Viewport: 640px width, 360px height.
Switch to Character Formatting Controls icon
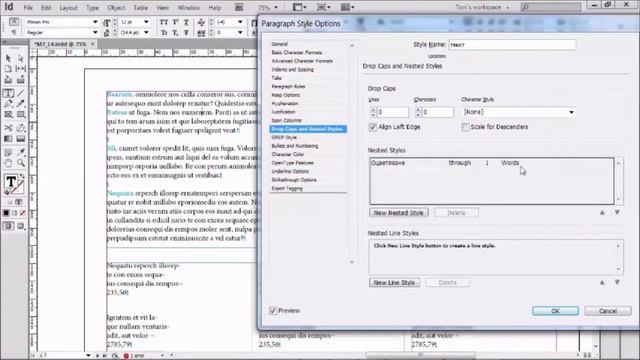coord(13,22)
